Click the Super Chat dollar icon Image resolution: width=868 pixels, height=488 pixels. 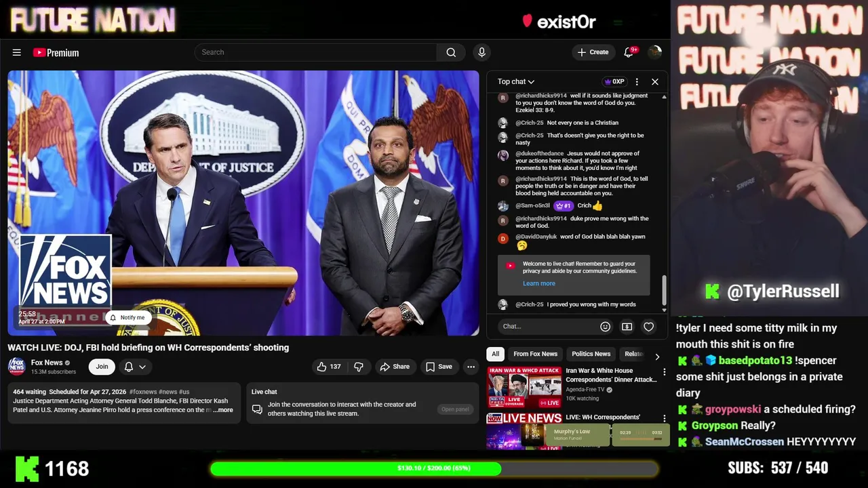pos(627,327)
